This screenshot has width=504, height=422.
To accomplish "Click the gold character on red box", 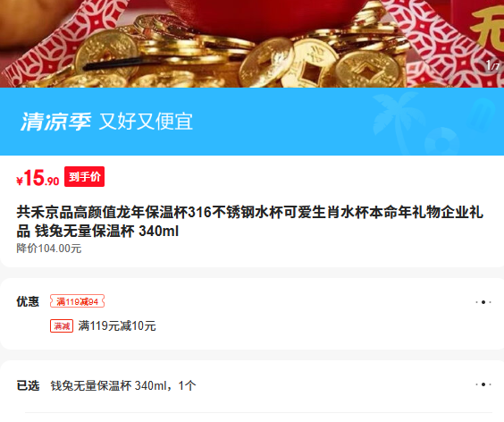I will [x=488, y=28].
